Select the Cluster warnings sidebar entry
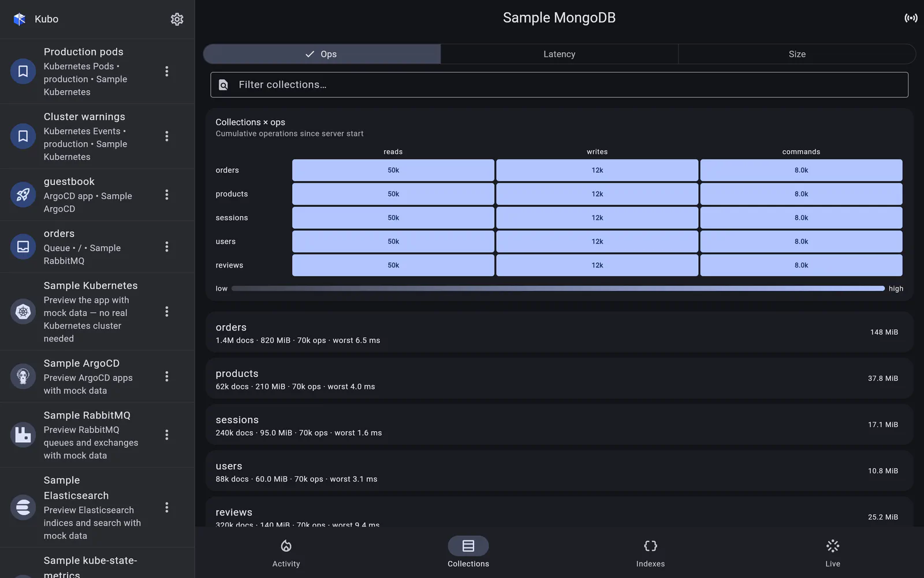This screenshot has height=578, width=924. pyautogui.click(x=97, y=136)
